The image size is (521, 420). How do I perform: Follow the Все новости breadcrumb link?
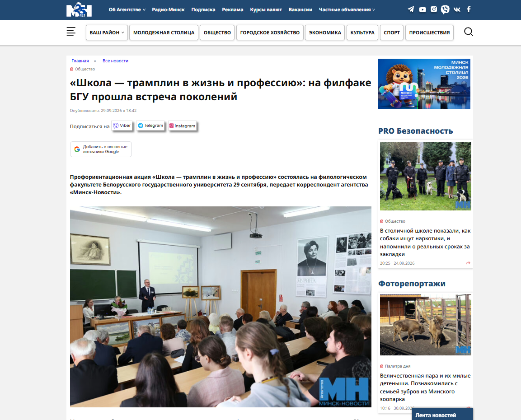click(x=115, y=61)
